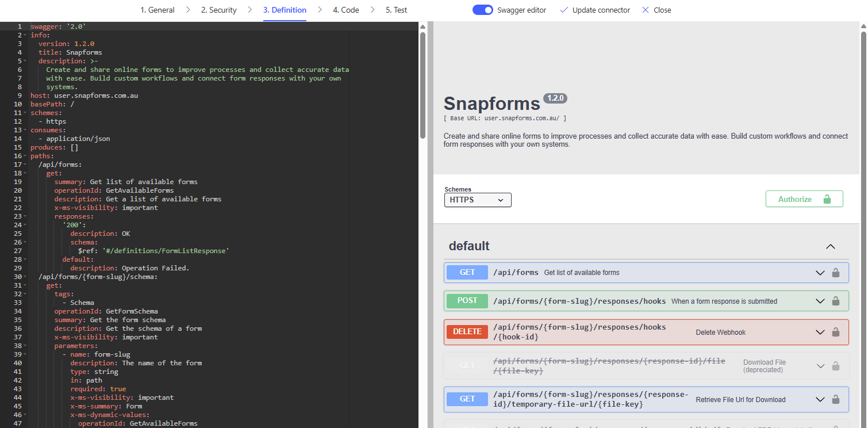Screen dimensions: 868x428
Task: Click line 9 host: user.snapforms.com.au
Action: pyautogui.click(x=85, y=95)
